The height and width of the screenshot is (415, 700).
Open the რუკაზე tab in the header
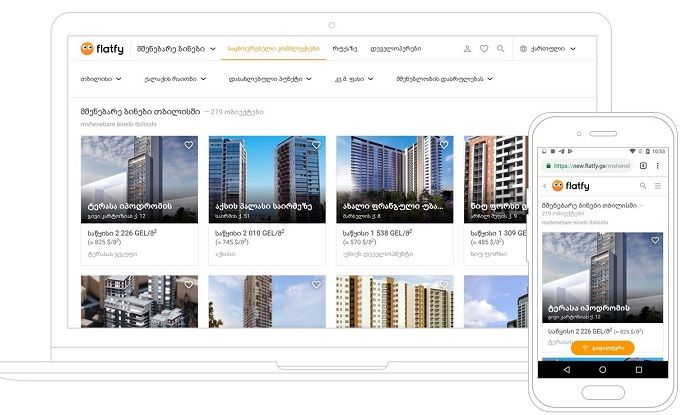pos(345,48)
